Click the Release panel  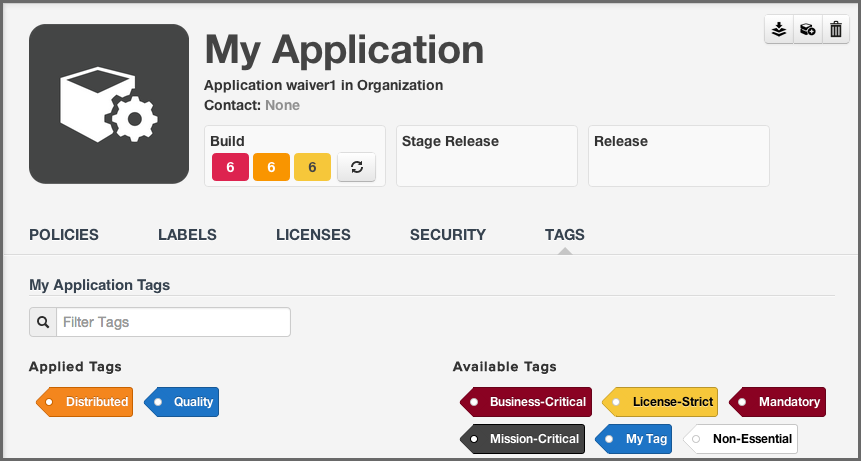pyautogui.click(x=679, y=156)
